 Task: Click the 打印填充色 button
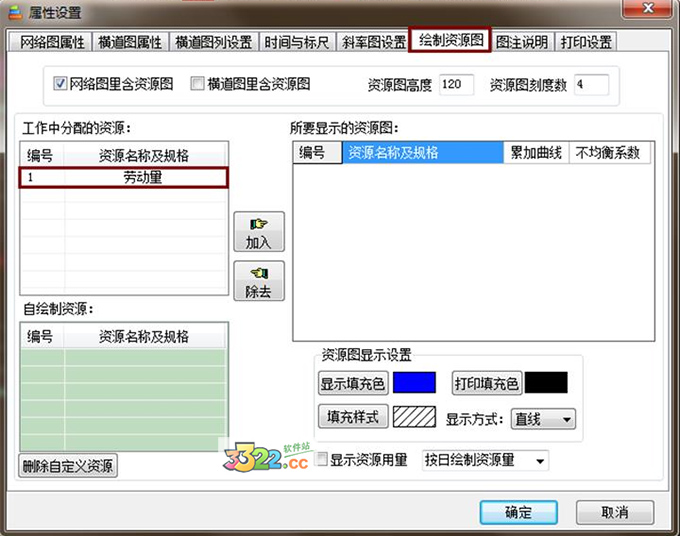pos(487,383)
